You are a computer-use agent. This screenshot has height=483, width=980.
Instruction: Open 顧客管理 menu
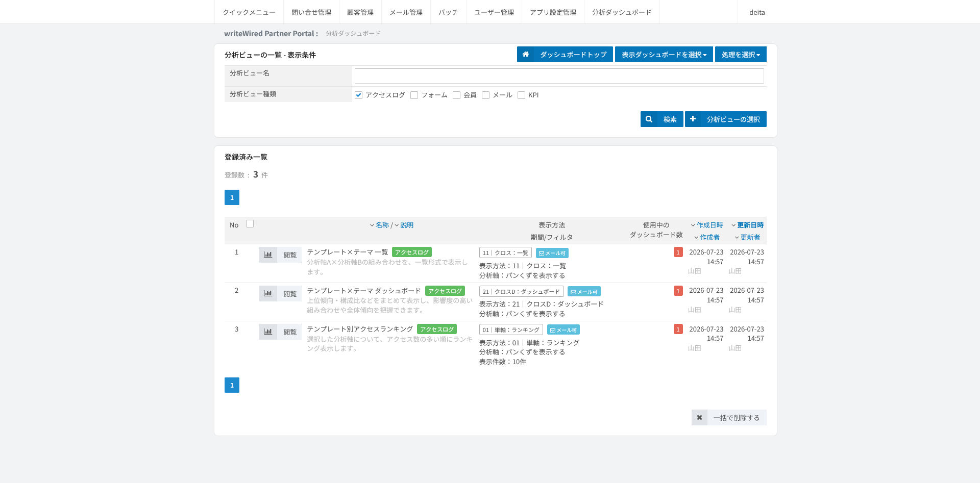point(360,12)
